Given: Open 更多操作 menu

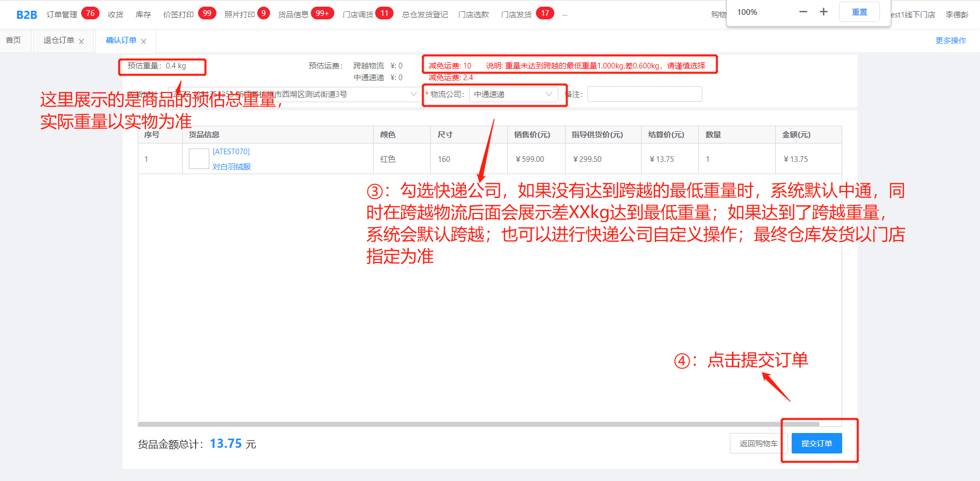Looking at the screenshot, I should [950, 40].
